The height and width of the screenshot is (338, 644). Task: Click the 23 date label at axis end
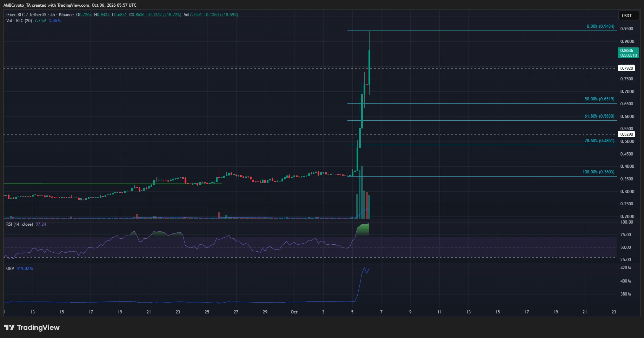(x=614, y=312)
